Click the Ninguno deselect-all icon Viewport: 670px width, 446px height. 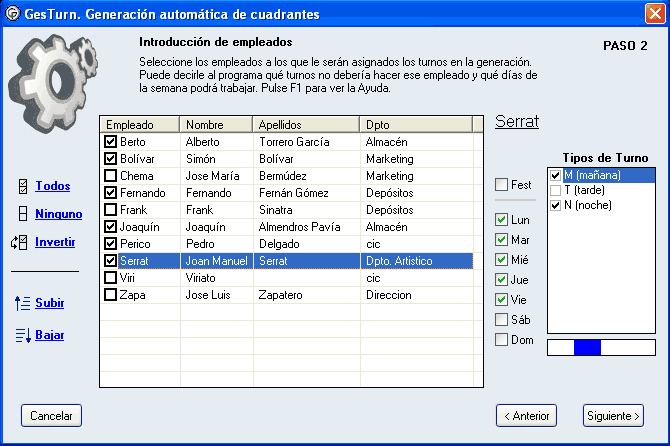coord(22,214)
